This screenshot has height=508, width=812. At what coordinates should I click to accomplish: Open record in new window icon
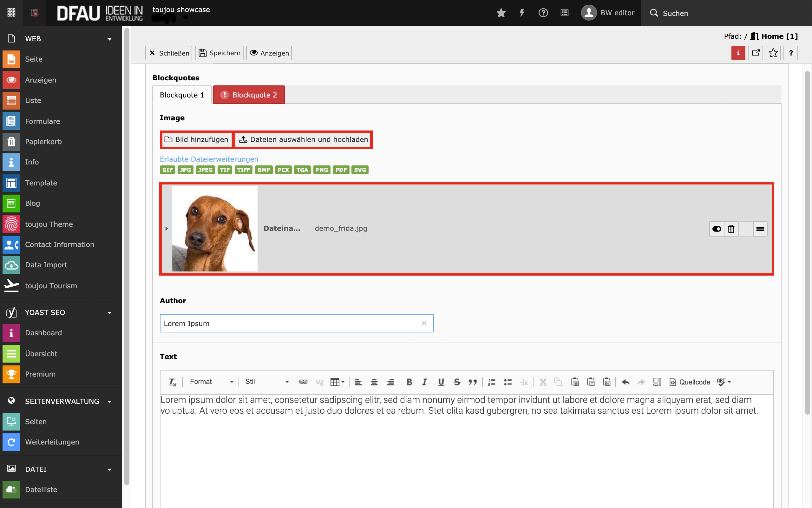756,53
